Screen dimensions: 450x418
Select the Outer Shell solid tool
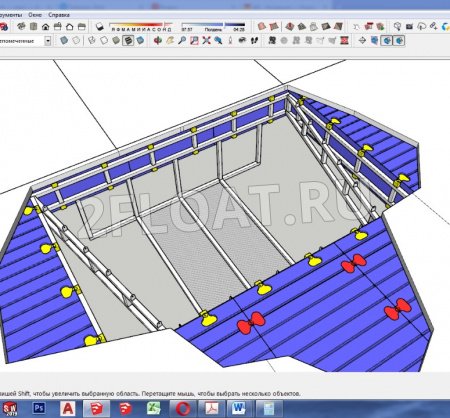pyautogui.click(x=272, y=41)
